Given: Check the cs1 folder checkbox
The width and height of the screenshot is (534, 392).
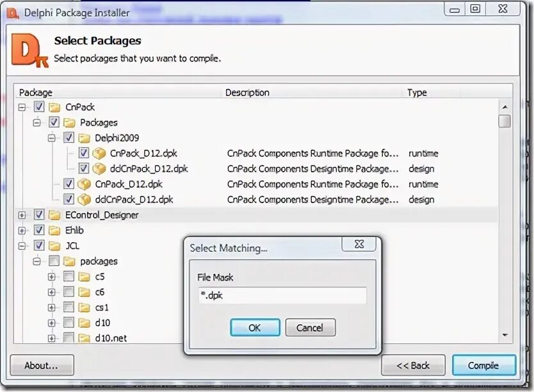Looking at the screenshot, I should click(69, 307).
